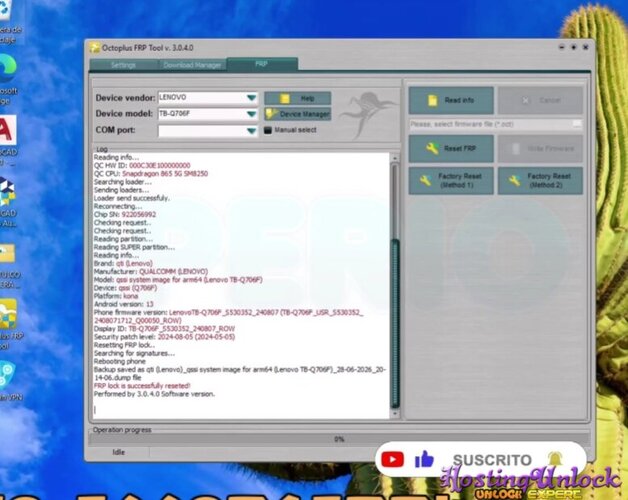Viewport: 628px width, 500px height.
Task: Click the wrench icon on Reset FRP
Action: click(433, 149)
